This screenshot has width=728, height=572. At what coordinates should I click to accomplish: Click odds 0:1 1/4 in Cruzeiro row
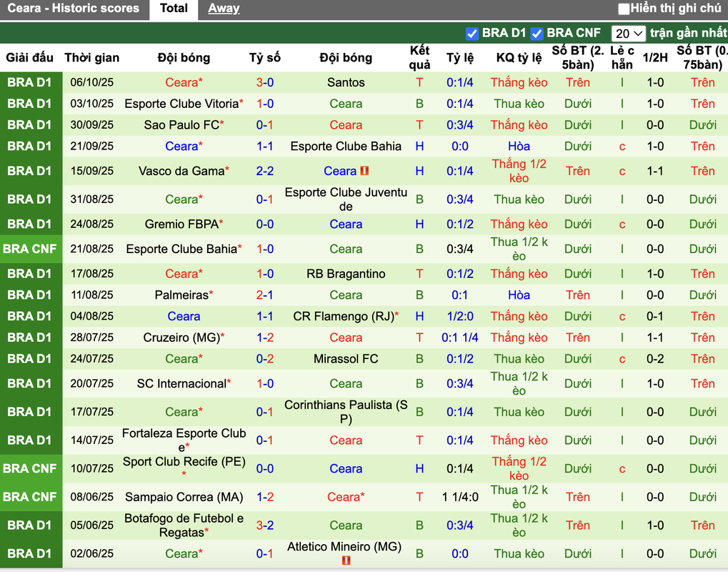[x=459, y=337]
